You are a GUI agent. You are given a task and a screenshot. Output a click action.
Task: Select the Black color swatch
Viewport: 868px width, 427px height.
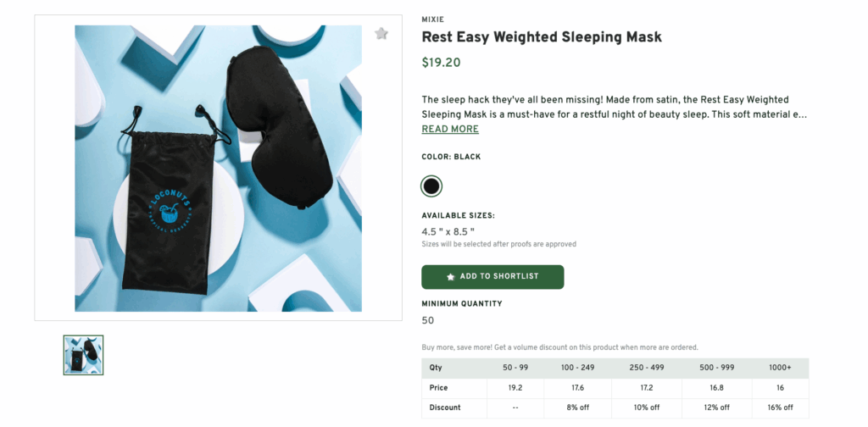431,186
